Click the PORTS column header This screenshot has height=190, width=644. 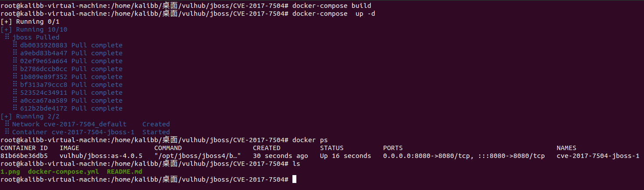point(392,148)
